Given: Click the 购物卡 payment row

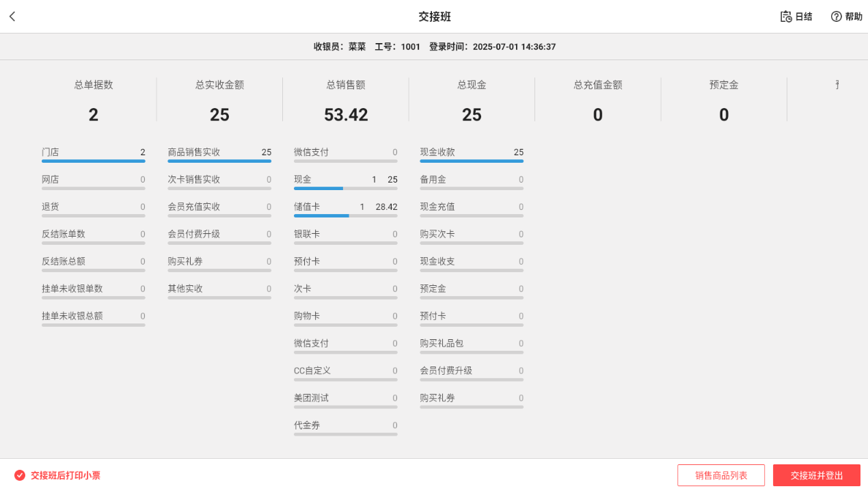Looking at the screenshot, I should click(346, 318).
